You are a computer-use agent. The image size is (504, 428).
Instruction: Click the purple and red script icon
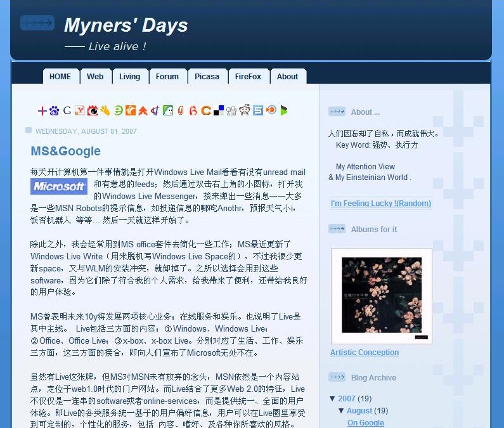click(x=155, y=110)
